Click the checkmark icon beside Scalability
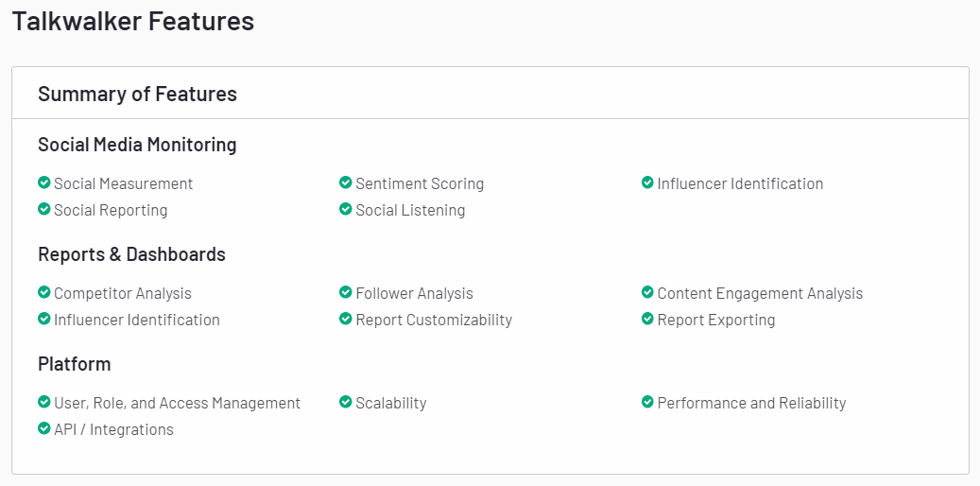This screenshot has height=486, width=980. [x=346, y=402]
